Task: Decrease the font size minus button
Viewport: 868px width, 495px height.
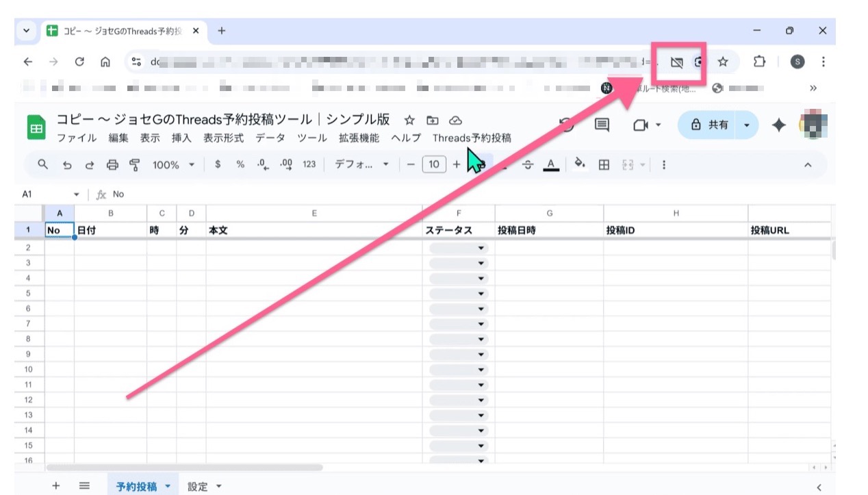Action: [x=411, y=164]
